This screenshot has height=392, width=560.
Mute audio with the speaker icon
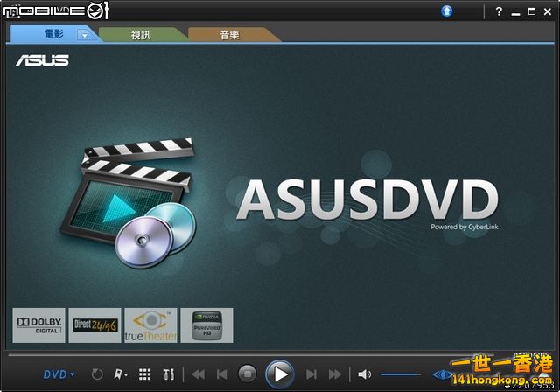pyautogui.click(x=364, y=374)
